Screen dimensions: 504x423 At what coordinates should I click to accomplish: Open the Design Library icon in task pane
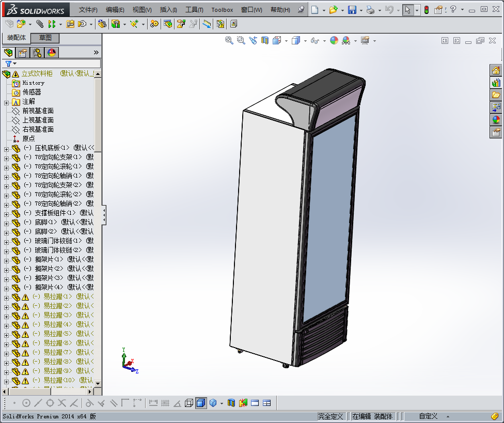496,83
